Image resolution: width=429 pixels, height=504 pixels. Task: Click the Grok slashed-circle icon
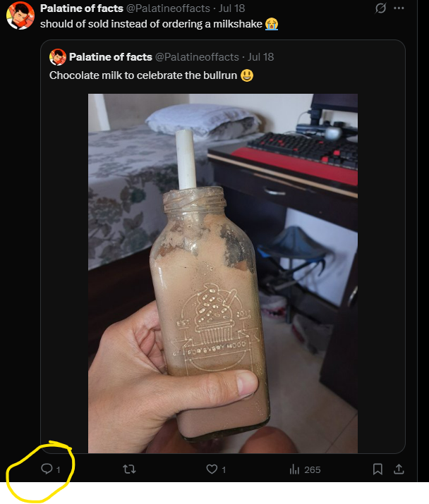click(380, 8)
